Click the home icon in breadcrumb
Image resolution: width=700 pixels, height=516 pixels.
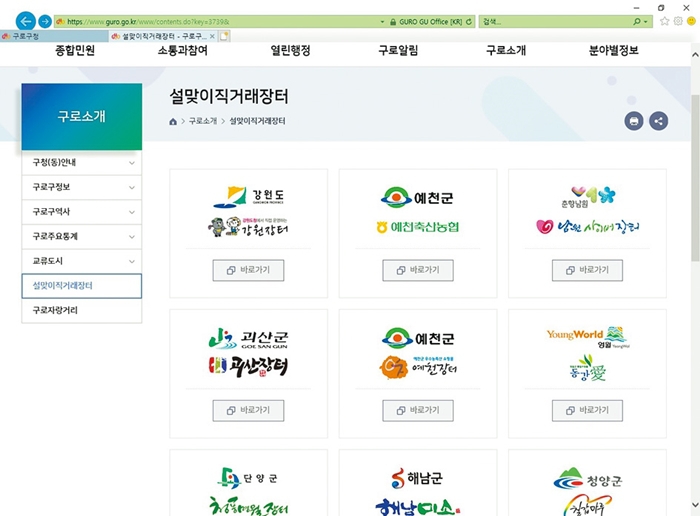pyautogui.click(x=173, y=121)
